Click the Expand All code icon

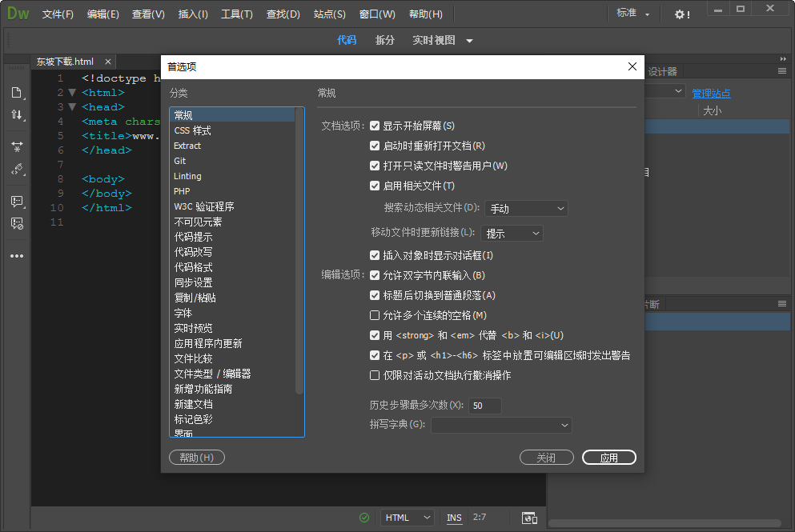[17, 147]
